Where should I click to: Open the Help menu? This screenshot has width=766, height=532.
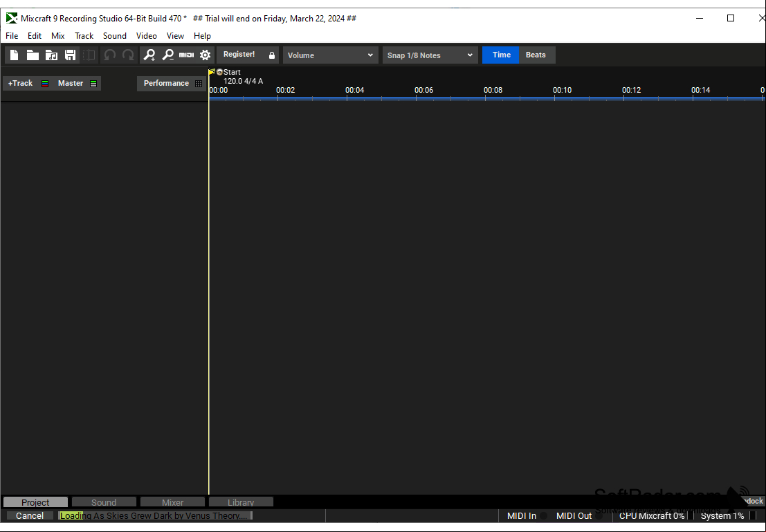pyautogui.click(x=202, y=36)
